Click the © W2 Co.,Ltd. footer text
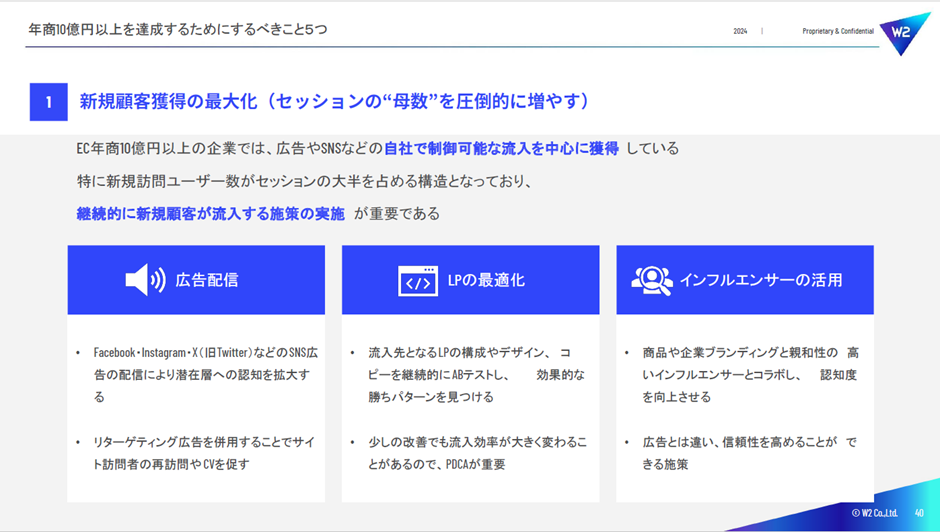 pos(875,513)
